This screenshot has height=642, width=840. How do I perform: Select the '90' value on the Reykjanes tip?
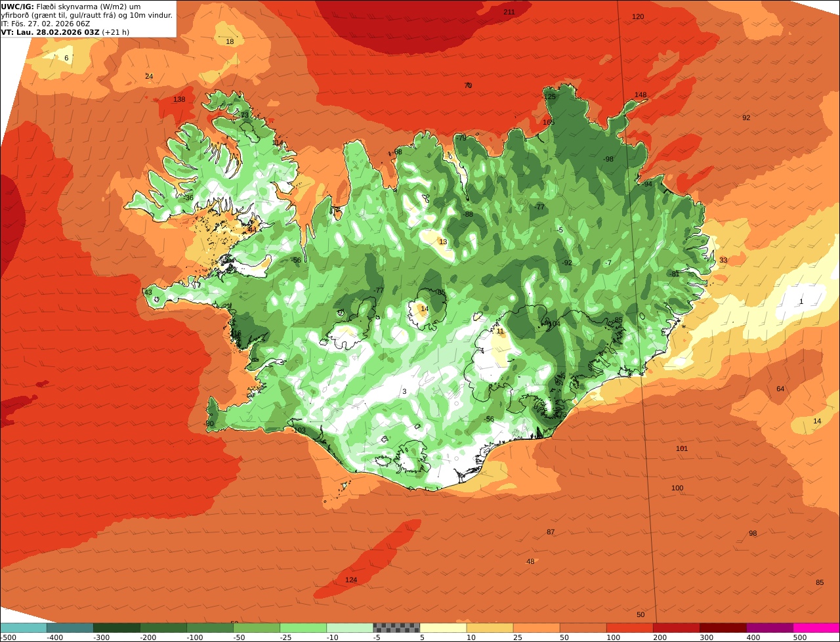pyautogui.click(x=210, y=423)
